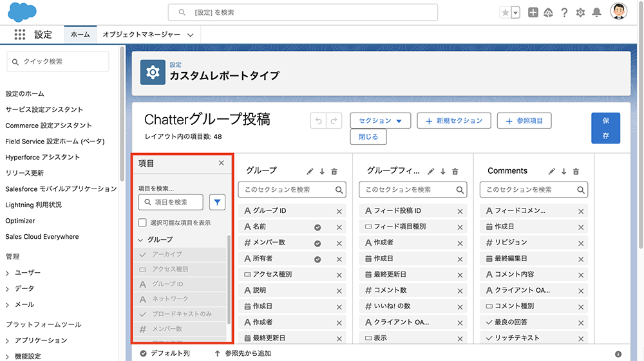This screenshot has width=644, height=361.
Task: Expand アプリケーション in the sidebar
Action: (7, 340)
